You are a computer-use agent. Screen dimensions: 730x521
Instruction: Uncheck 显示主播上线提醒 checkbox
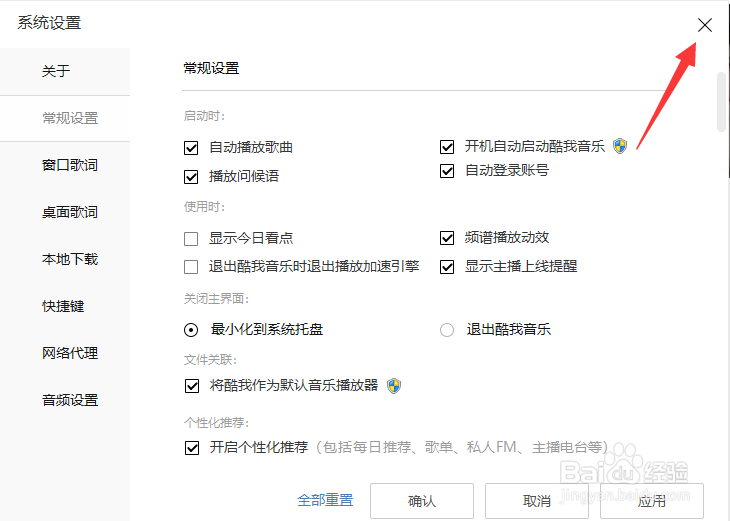click(447, 267)
